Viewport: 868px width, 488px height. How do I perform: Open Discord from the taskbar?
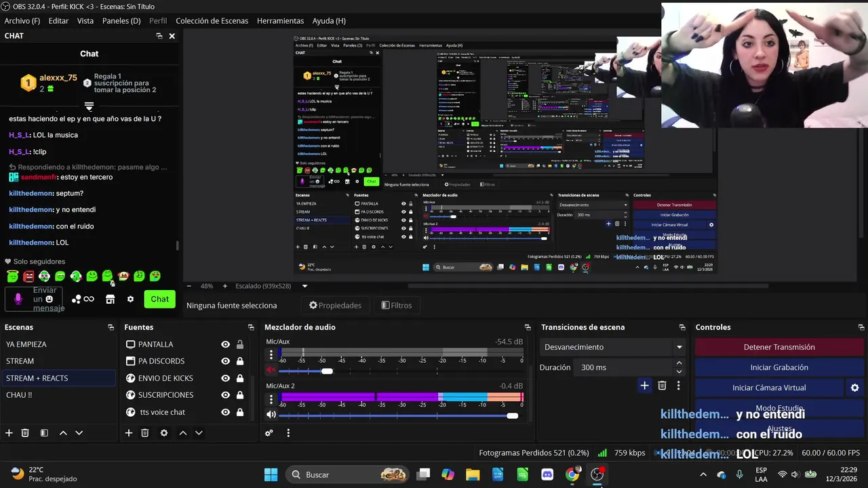point(547,474)
